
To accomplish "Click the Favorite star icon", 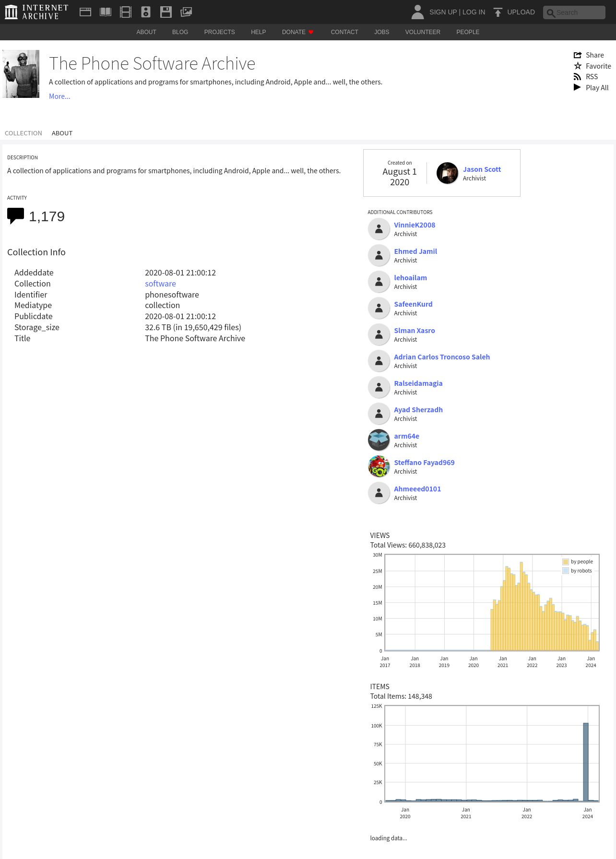I will (578, 66).
